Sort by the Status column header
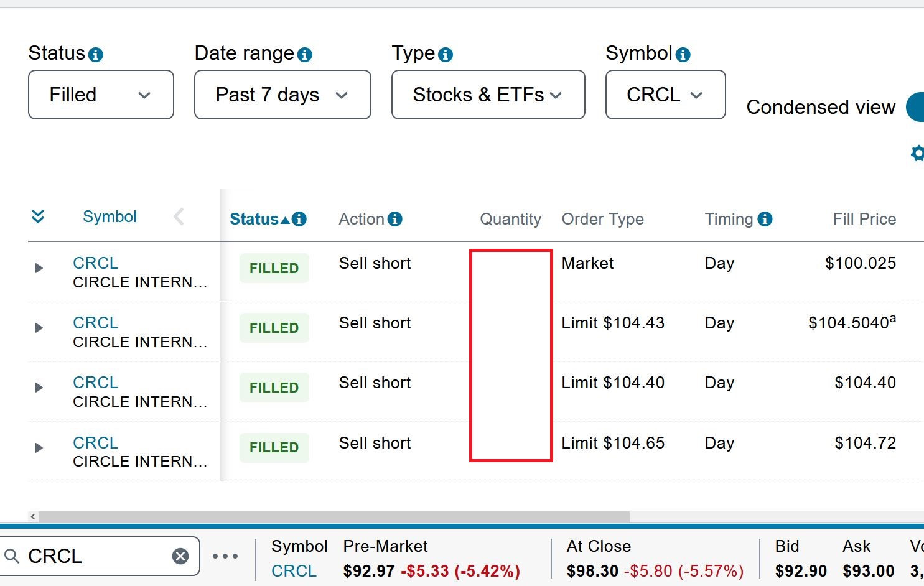The height and width of the screenshot is (586, 924). (254, 219)
